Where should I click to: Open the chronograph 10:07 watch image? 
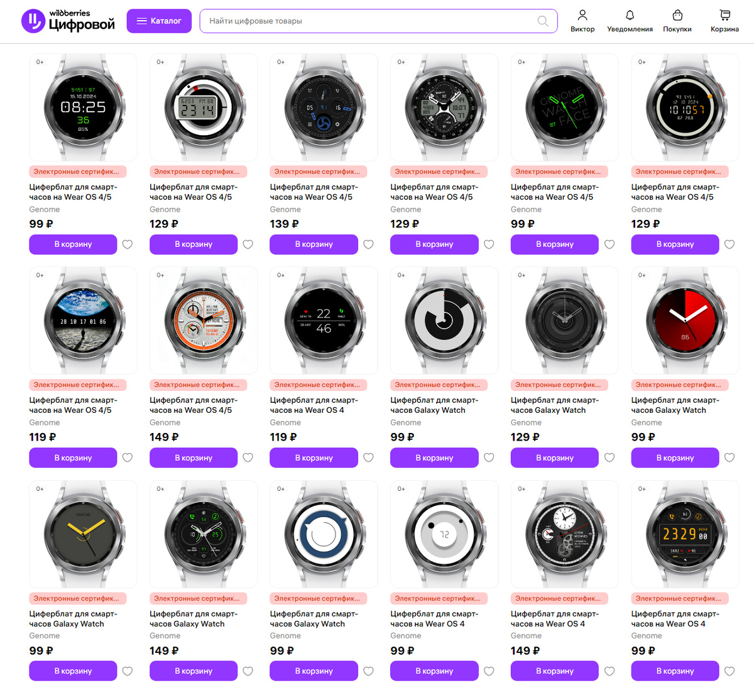[444, 107]
